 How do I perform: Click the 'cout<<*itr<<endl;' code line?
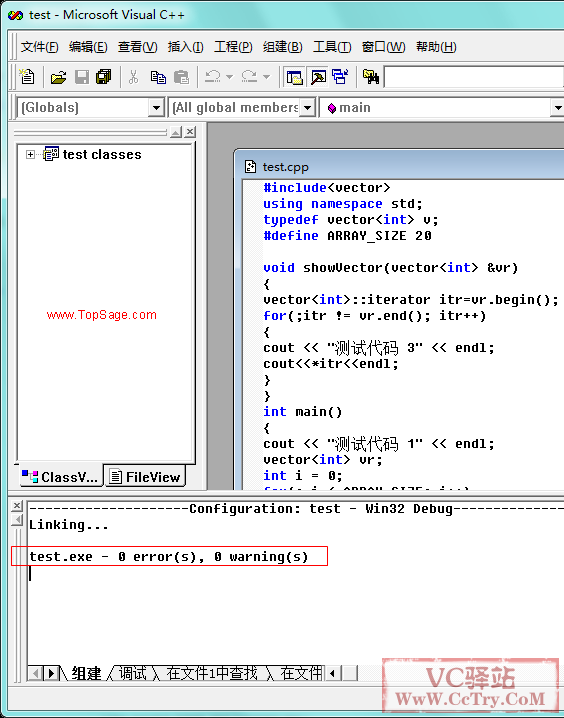click(x=331, y=364)
